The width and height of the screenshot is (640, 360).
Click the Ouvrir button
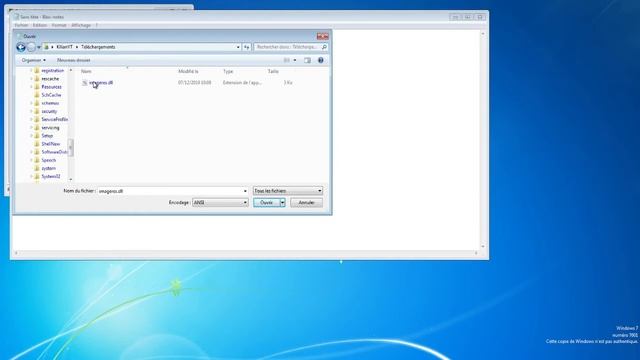(267, 202)
